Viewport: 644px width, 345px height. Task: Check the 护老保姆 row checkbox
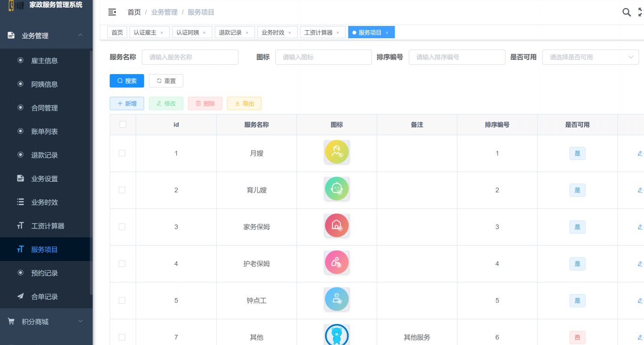[122, 264]
